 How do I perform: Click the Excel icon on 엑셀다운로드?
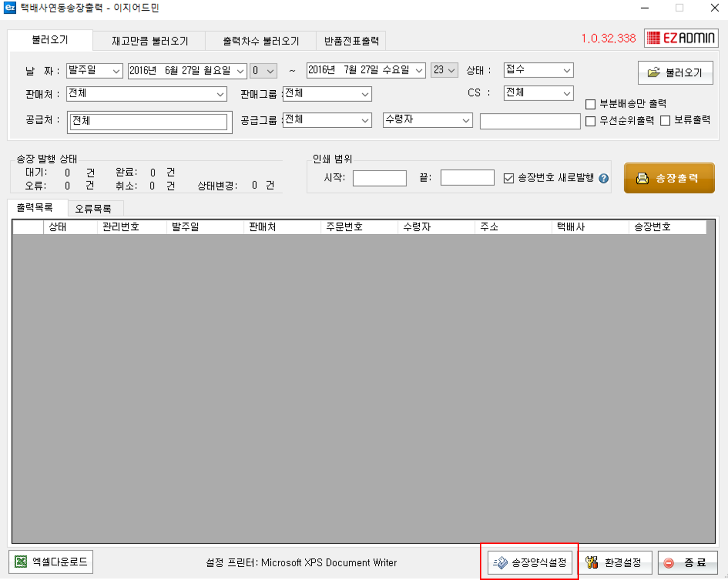coord(21,562)
